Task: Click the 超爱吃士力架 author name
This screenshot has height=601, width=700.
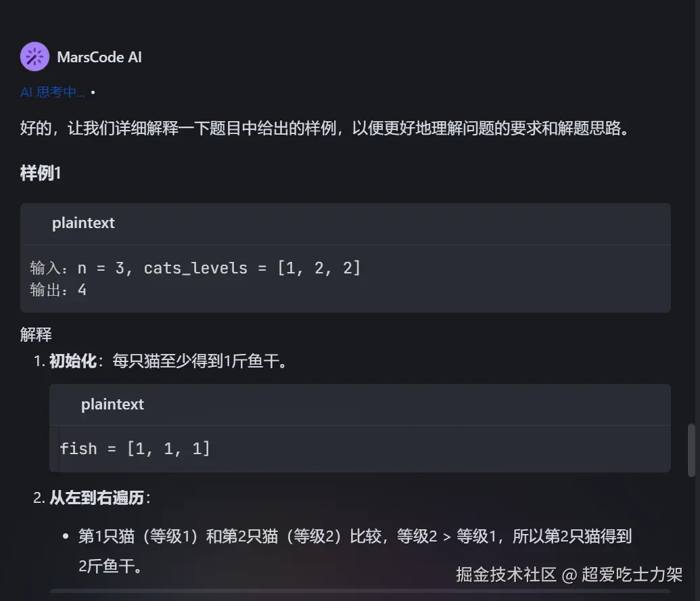Action: point(632,575)
